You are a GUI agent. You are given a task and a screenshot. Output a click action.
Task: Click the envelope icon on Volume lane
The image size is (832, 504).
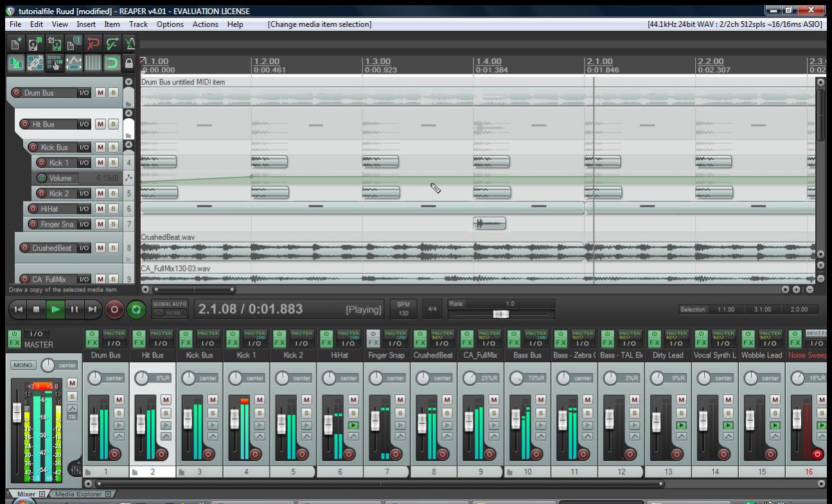click(128, 178)
